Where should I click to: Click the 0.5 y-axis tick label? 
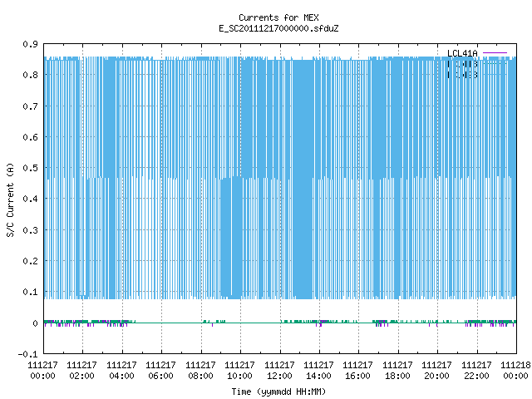click(30, 168)
